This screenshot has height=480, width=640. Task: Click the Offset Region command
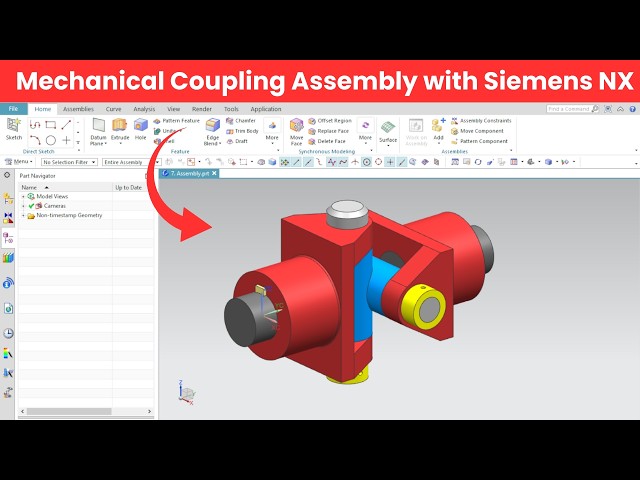click(x=330, y=121)
